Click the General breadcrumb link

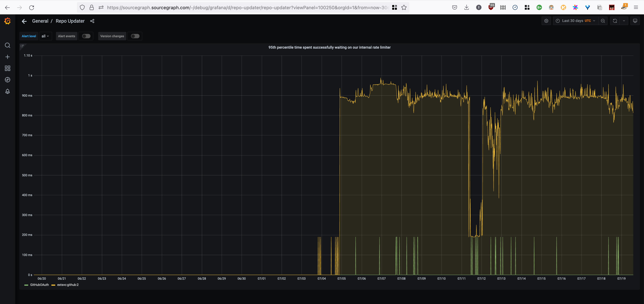40,21
